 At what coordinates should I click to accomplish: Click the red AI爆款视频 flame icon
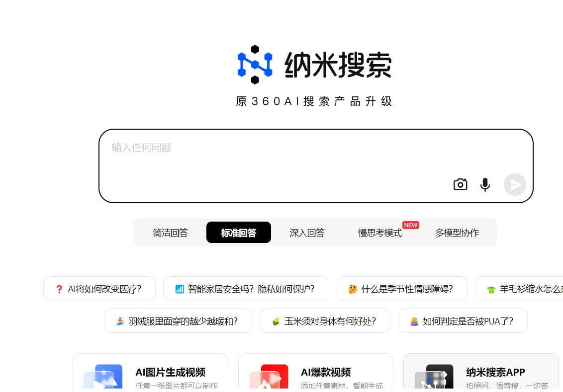coord(269,377)
